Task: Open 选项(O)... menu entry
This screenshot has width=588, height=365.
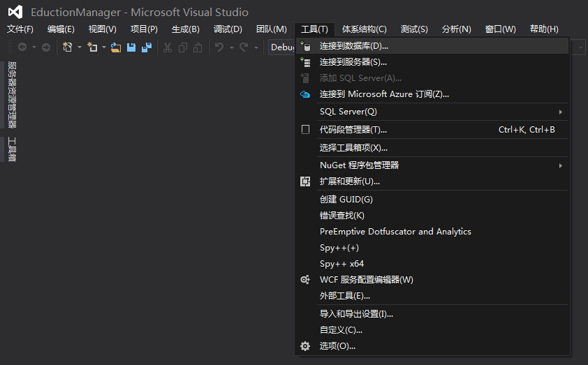Action: click(x=432, y=346)
